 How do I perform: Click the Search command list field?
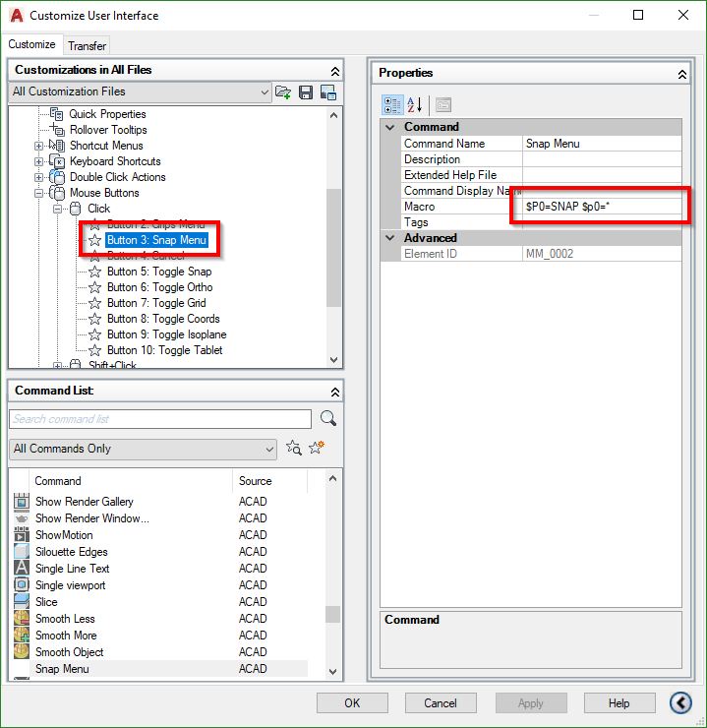(x=160, y=419)
